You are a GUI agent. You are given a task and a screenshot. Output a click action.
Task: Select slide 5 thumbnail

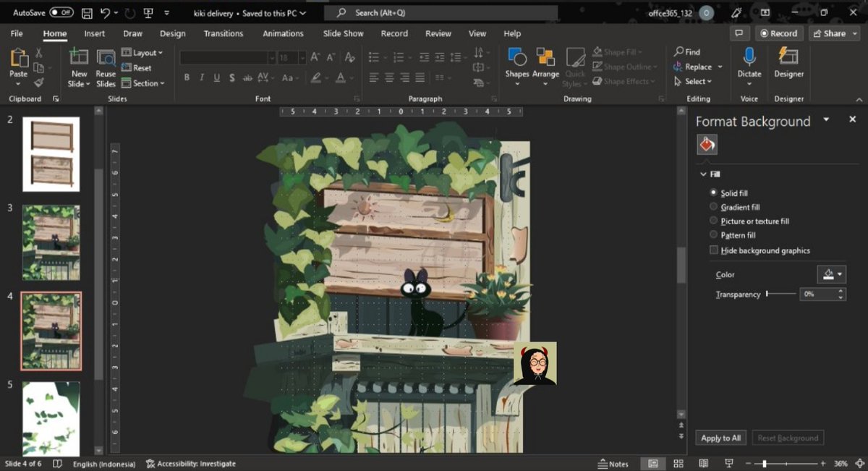click(51, 419)
